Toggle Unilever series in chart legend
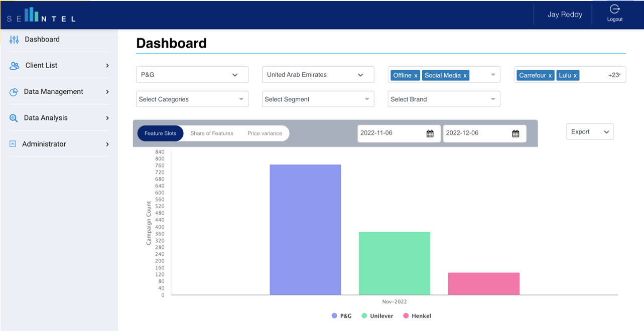The height and width of the screenshot is (331, 644). click(377, 316)
